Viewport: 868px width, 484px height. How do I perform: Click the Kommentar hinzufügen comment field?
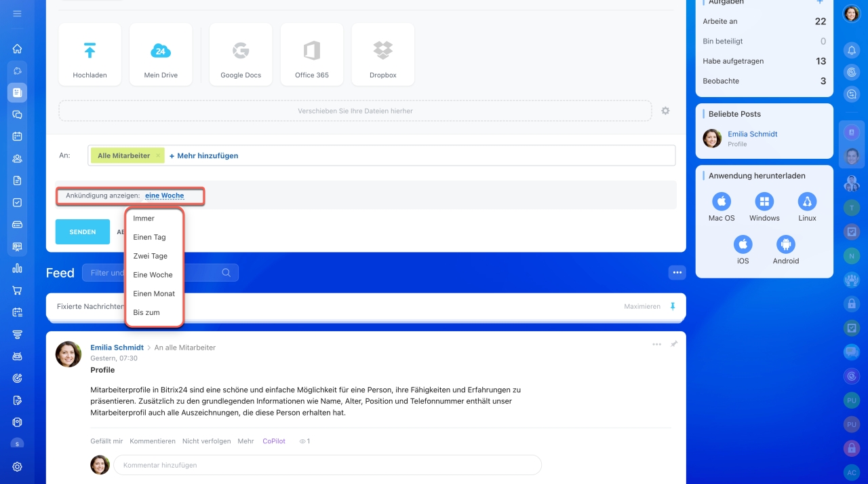pyautogui.click(x=328, y=465)
